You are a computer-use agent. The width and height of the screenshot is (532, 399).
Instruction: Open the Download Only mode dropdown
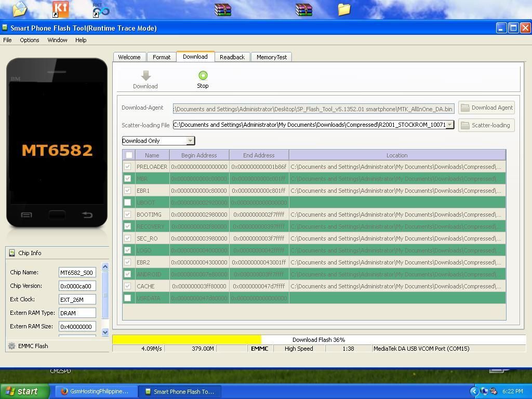[x=158, y=140]
